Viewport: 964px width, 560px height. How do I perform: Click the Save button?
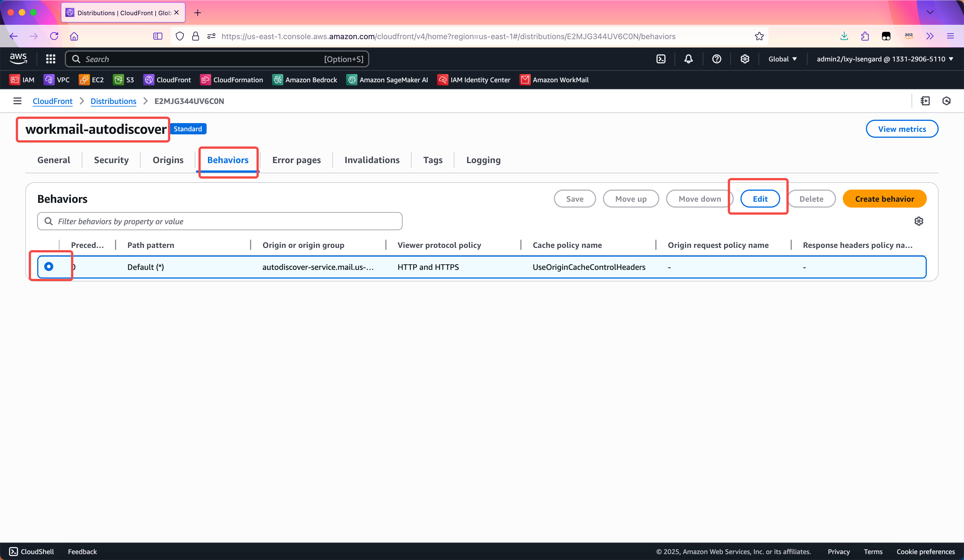(574, 199)
